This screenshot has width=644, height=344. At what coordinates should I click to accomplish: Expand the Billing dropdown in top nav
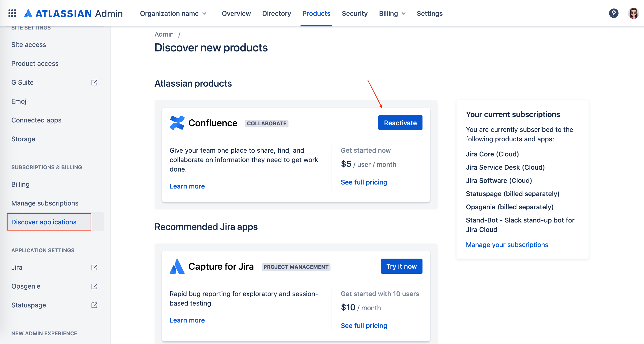[392, 13]
